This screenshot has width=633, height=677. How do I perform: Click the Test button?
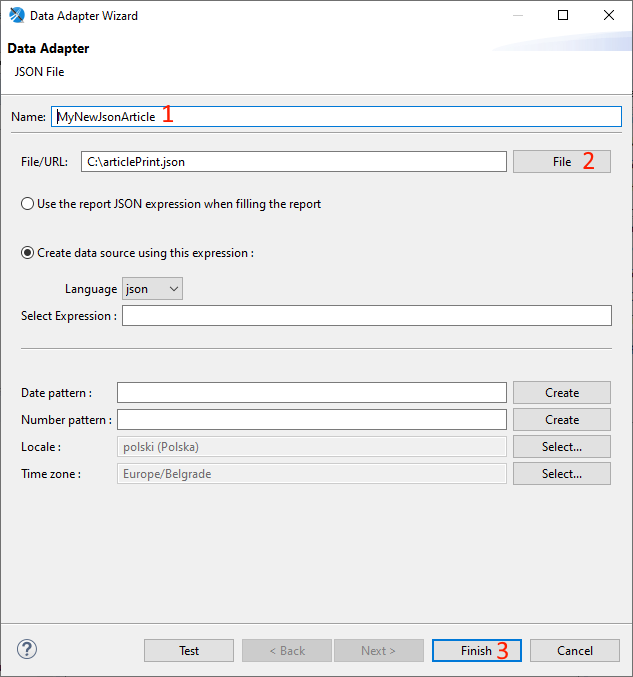click(x=189, y=651)
